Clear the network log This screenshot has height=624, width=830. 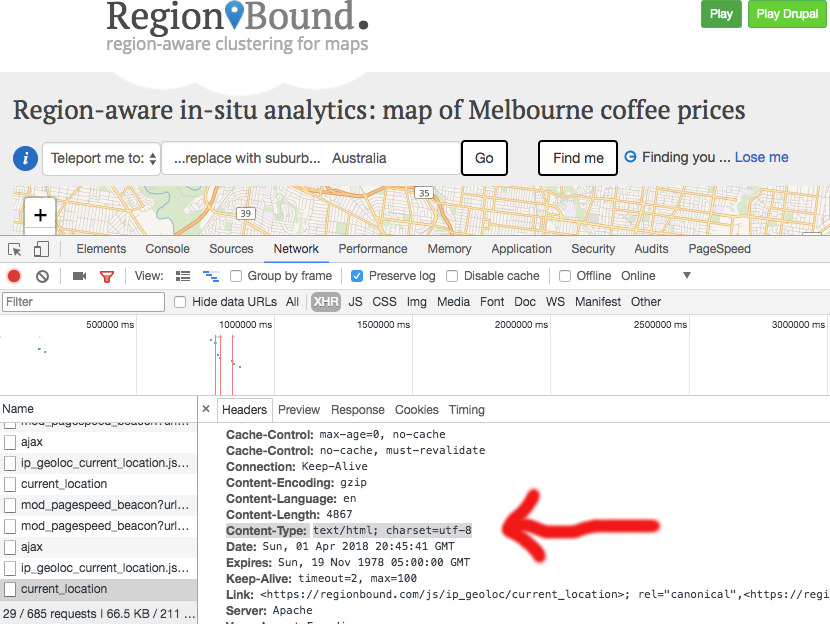tap(42, 276)
